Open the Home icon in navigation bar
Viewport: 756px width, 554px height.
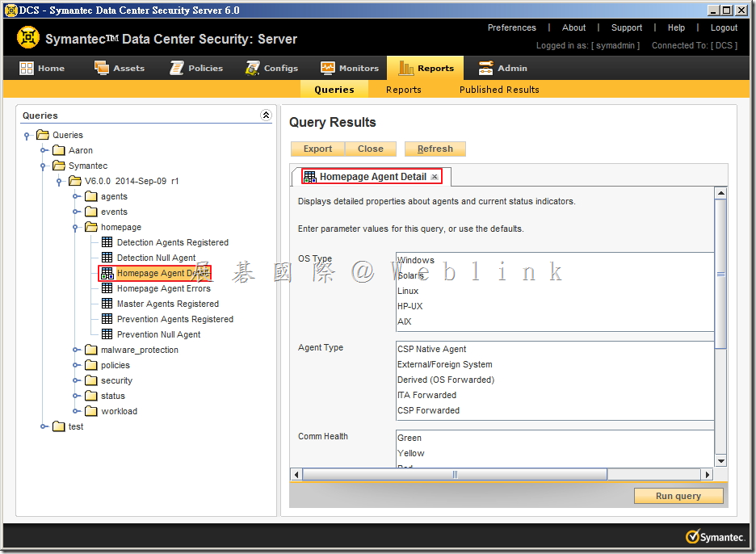(26, 68)
